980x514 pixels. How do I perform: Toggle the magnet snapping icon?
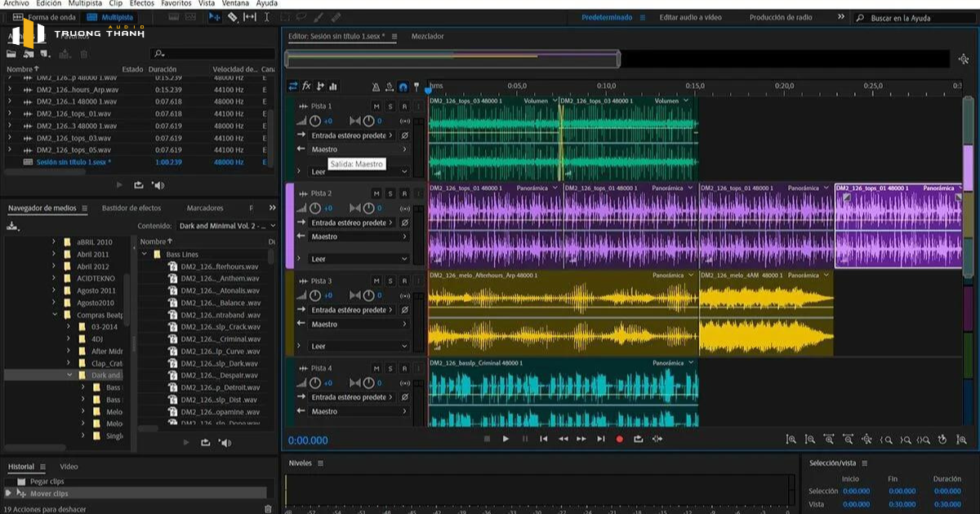(x=403, y=86)
